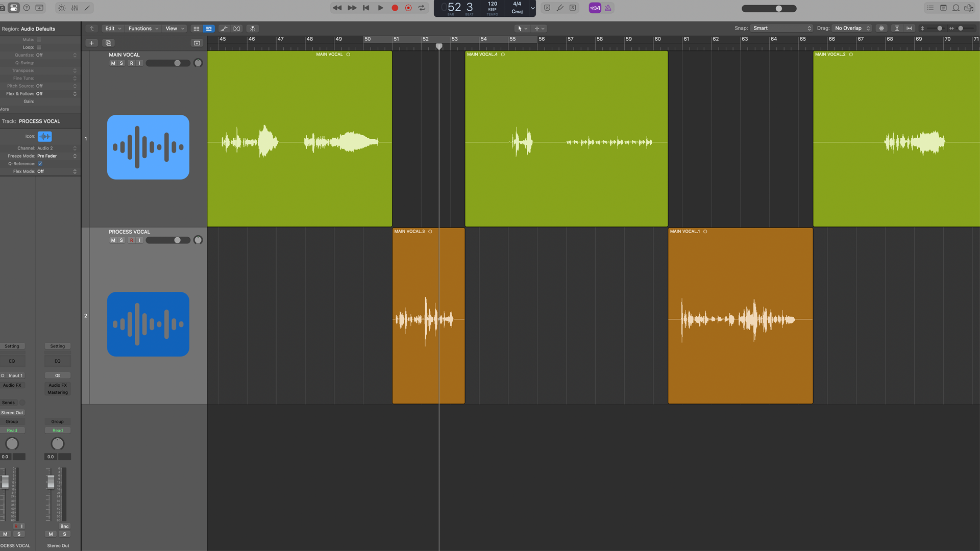Rewind the transport
Viewport: 980px width, 551px height.
(337, 8)
